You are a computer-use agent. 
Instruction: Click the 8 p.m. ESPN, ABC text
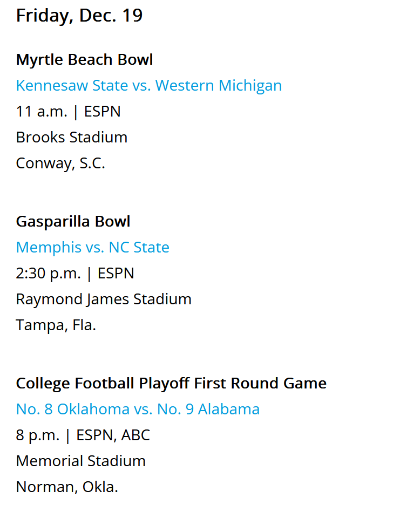coord(83,435)
